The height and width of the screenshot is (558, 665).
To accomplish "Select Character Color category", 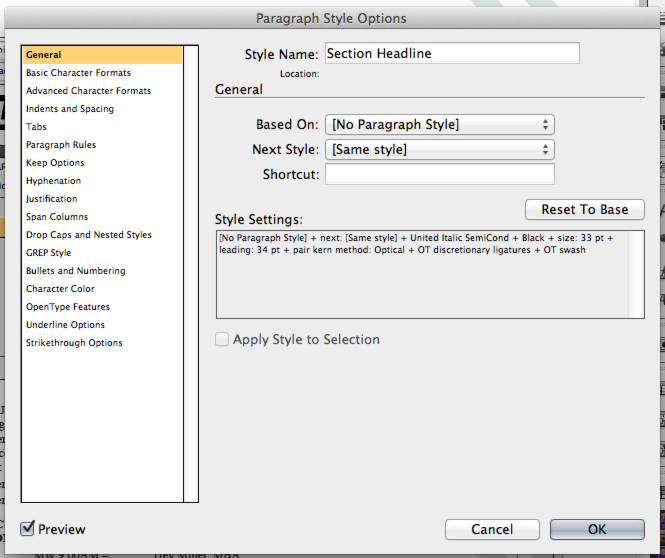I will tap(102, 289).
